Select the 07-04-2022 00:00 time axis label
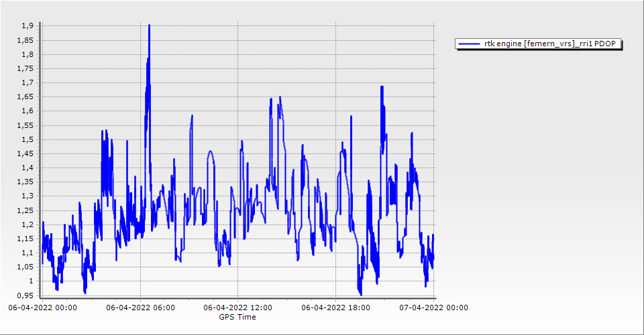The image size is (644, 335). click(x=434, y=308)
